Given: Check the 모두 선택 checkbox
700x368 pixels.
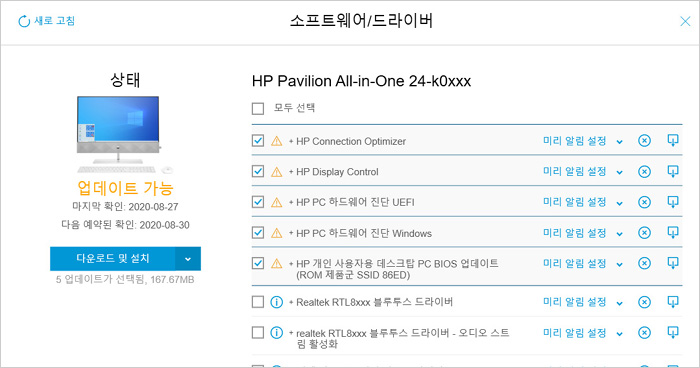Looking at the screenshot, I should click(258, 109).
